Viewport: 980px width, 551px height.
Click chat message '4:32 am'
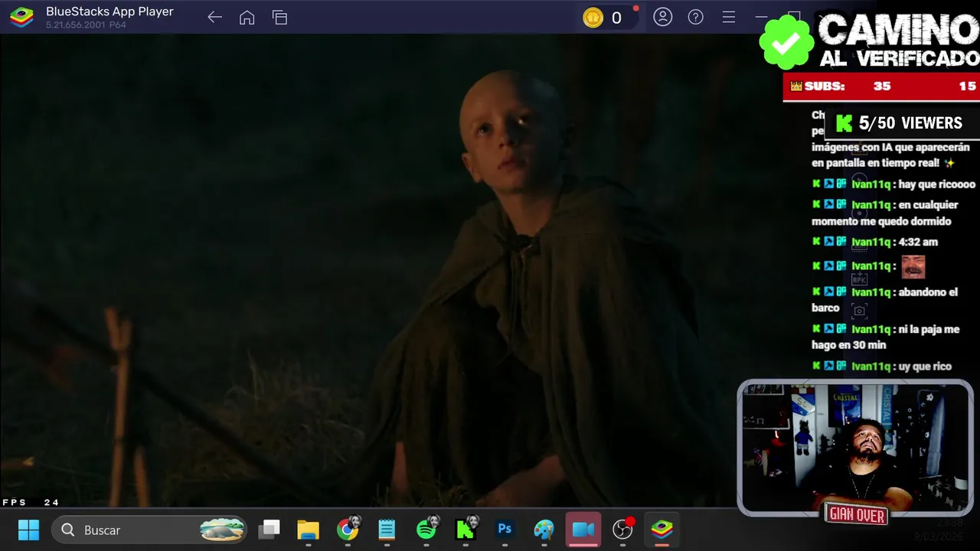coord(918,242)
